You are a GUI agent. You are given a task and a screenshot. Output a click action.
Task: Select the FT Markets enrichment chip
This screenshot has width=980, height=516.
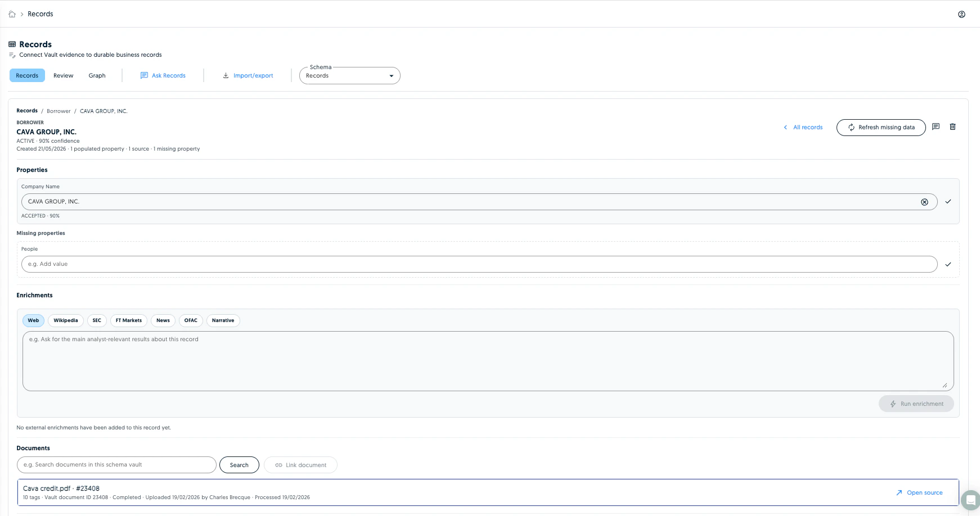pos(129,320)
